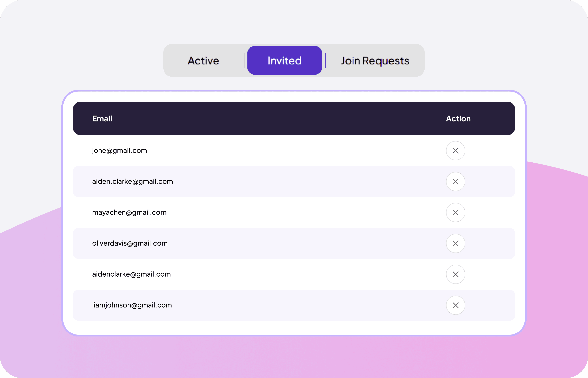
Task: Select the aidenclarke@gmail.com row
Action: (x=132, y=274)
